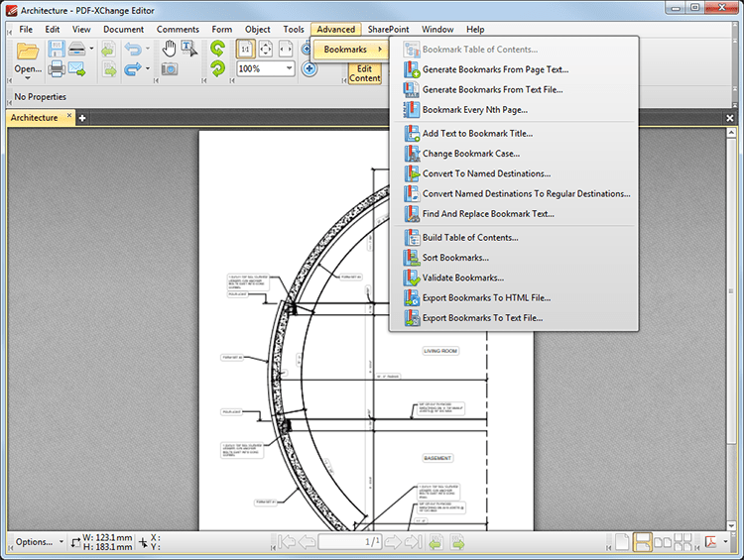Toggle the Edit Content button
744x560 pixels.
coord(364,72)
